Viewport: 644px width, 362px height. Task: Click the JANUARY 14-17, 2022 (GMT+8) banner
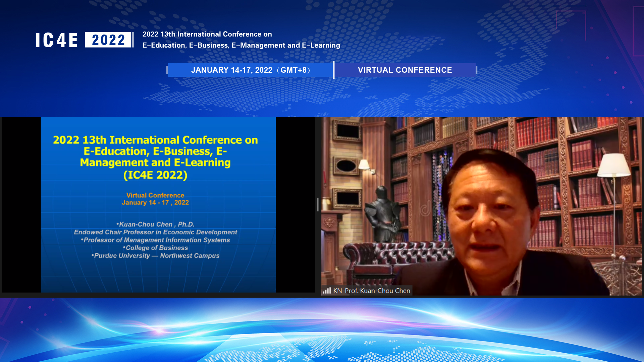[x=251, y=70]
